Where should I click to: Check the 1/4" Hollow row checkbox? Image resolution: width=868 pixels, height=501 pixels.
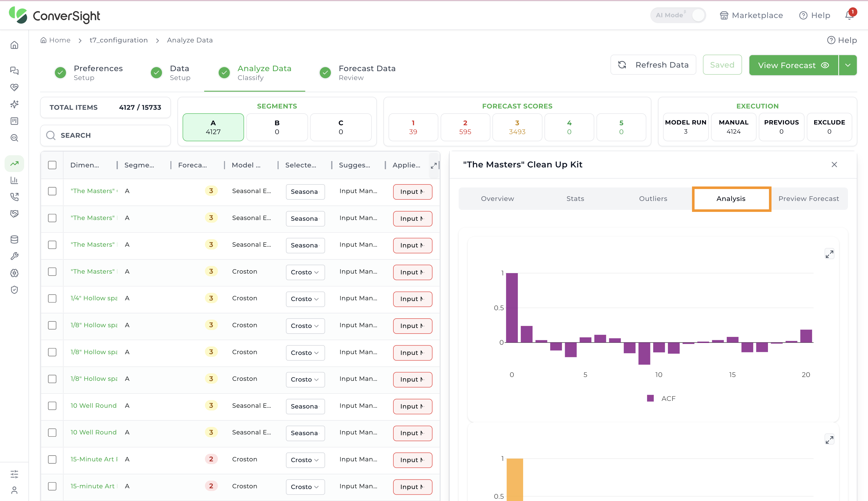click(x=52, y=299)
